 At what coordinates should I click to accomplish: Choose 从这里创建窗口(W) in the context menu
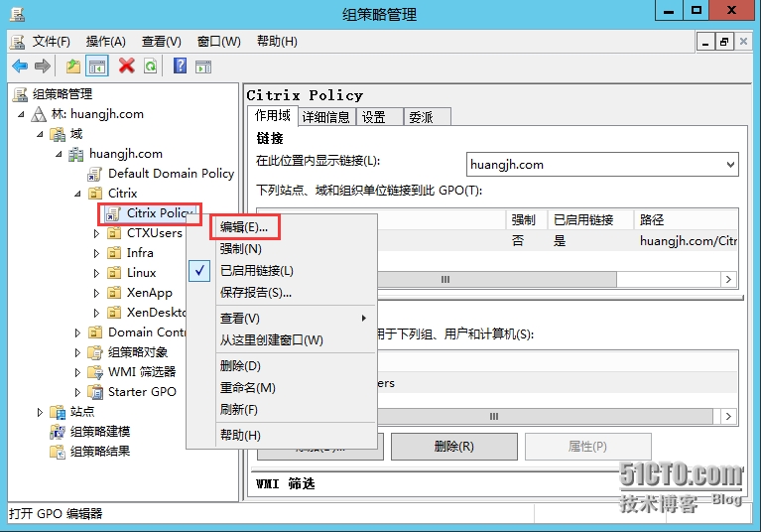pos(282,340)
